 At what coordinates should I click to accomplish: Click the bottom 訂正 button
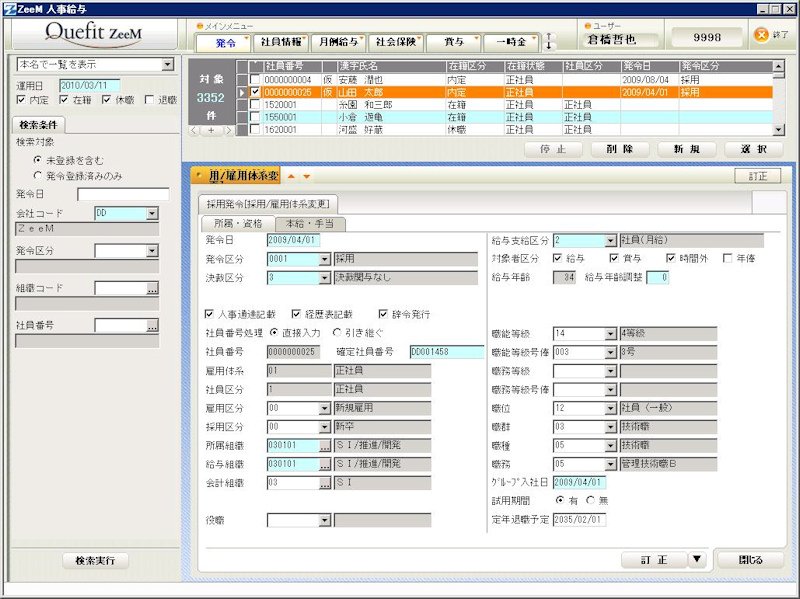coord(654,560)
